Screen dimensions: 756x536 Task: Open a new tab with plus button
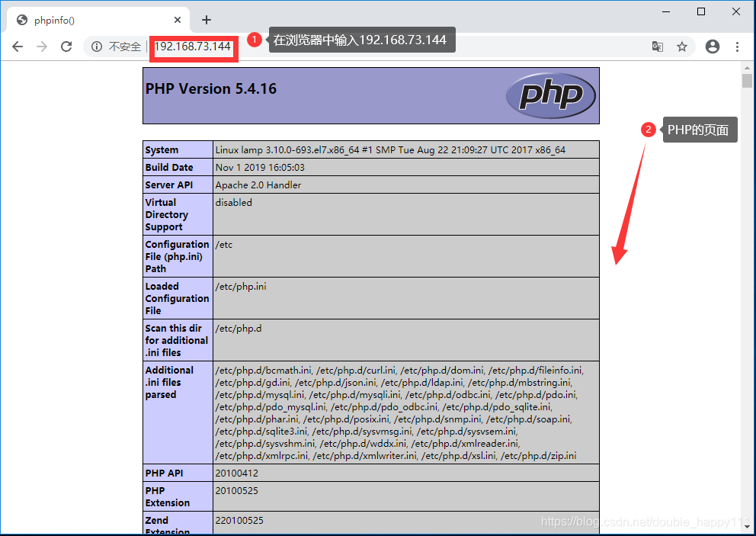207,20
